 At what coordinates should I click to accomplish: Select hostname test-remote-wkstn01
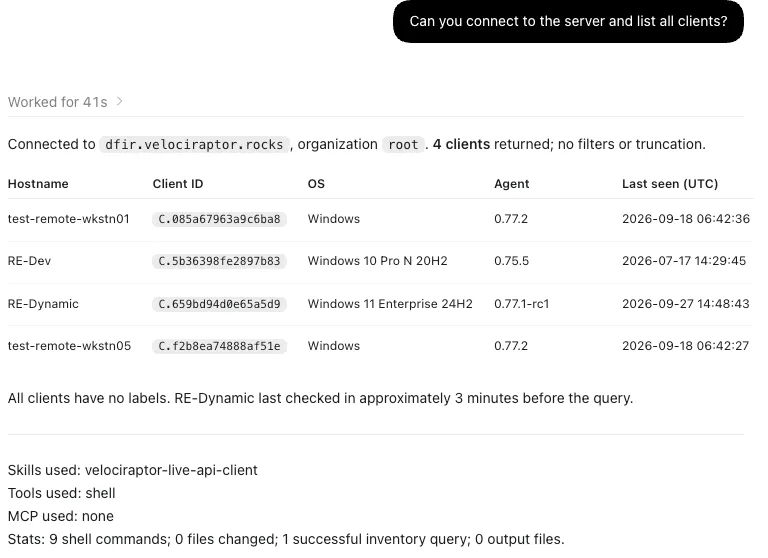pyautogui.click(x=69, y=218)
